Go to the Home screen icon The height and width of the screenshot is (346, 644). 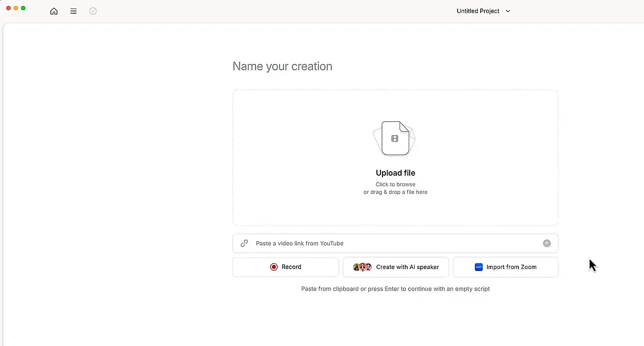(54, 11)
